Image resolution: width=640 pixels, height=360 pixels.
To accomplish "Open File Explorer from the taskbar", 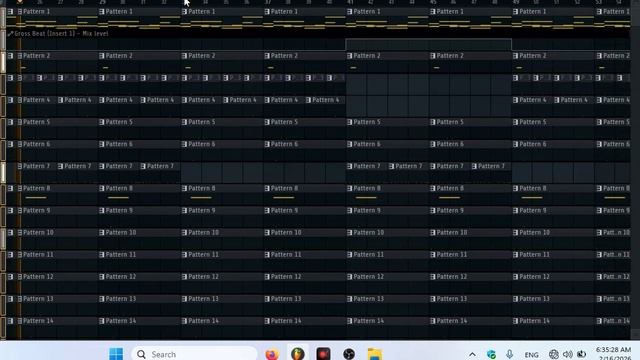I will pyautogui.click(x=375, y=353).
